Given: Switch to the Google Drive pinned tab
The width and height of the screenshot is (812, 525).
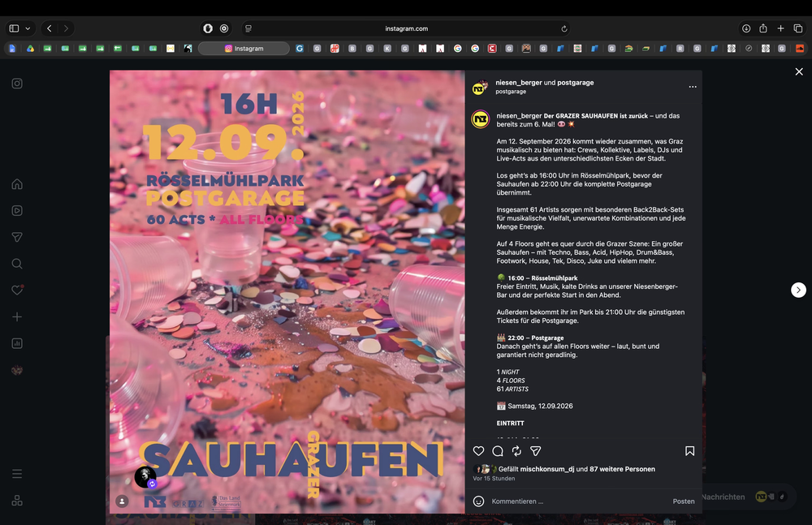Looking at the screenshot, I should (x=31, y=49).
